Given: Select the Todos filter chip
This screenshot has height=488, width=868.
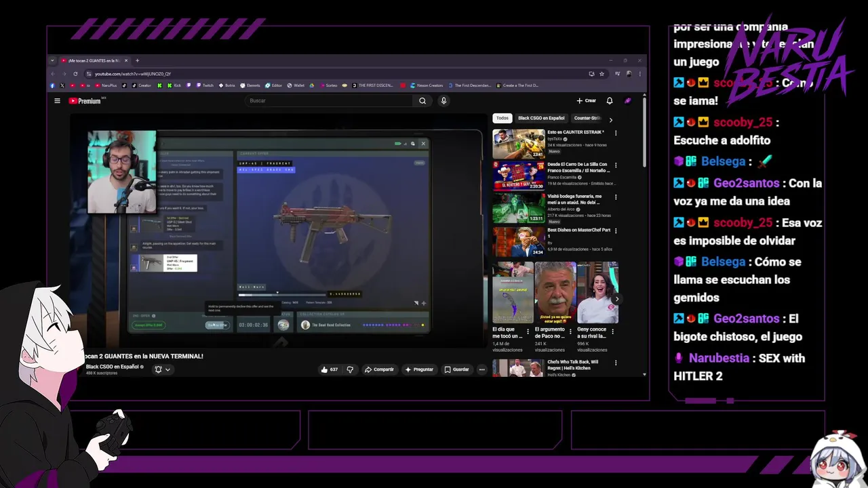Looking at the screenshot, I should (502, 118).
